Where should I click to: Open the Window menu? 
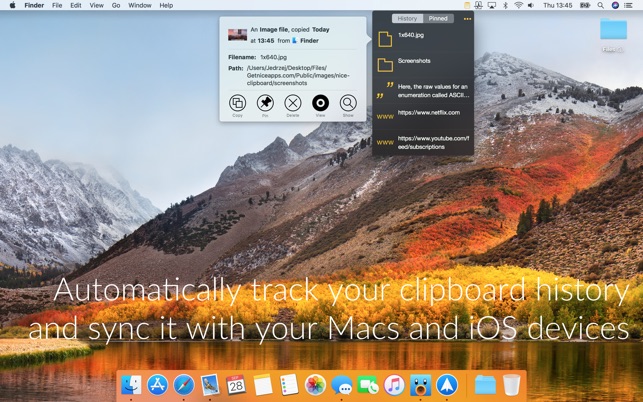tap(140, 5)
